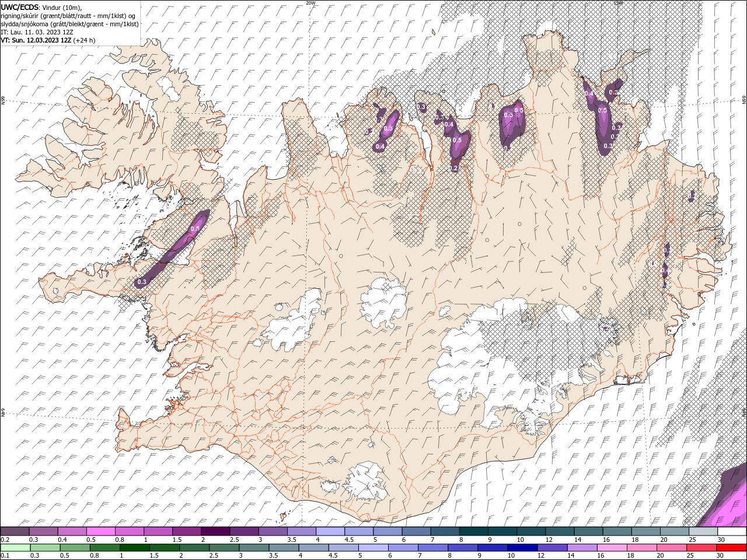The height and width of the screenshot is (560, 747).
Task: Select the "slydda/snjókoma" description line
Action: pyautogui.click(x=70, y=24)
